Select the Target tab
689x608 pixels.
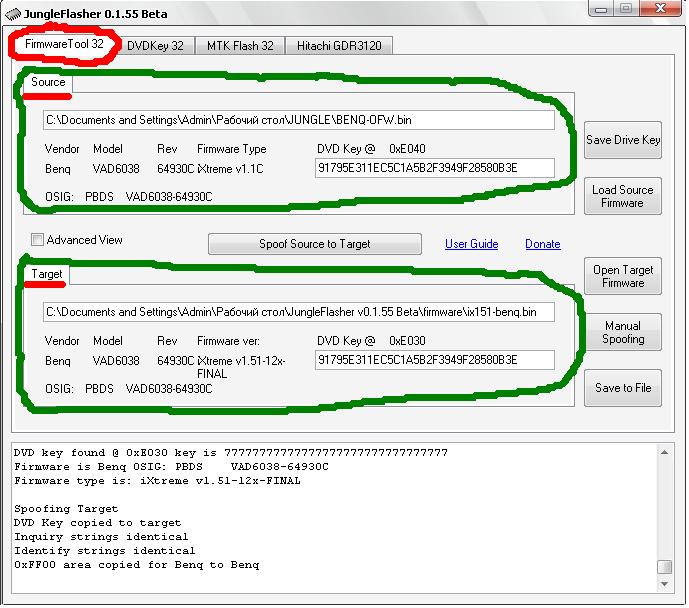(x=47, y=274)
